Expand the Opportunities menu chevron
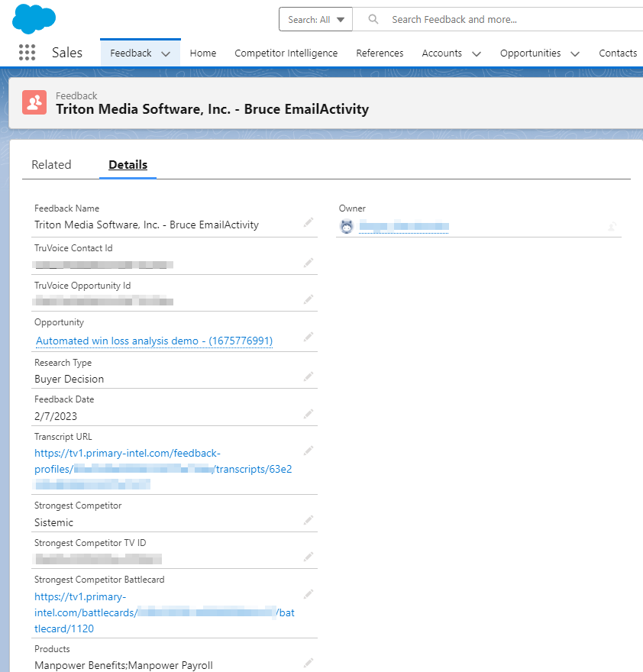This screenshot has height=672, width=643. tap(575, 53)
